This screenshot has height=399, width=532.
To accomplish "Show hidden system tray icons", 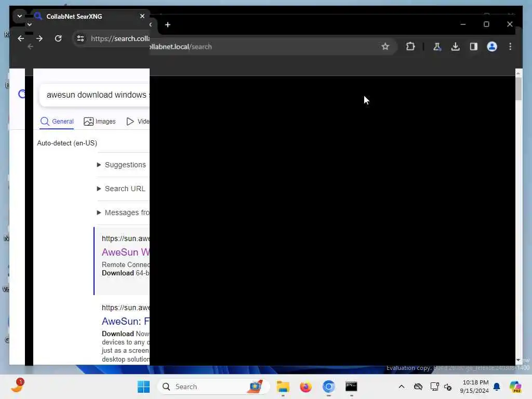I will coord(402,387).
